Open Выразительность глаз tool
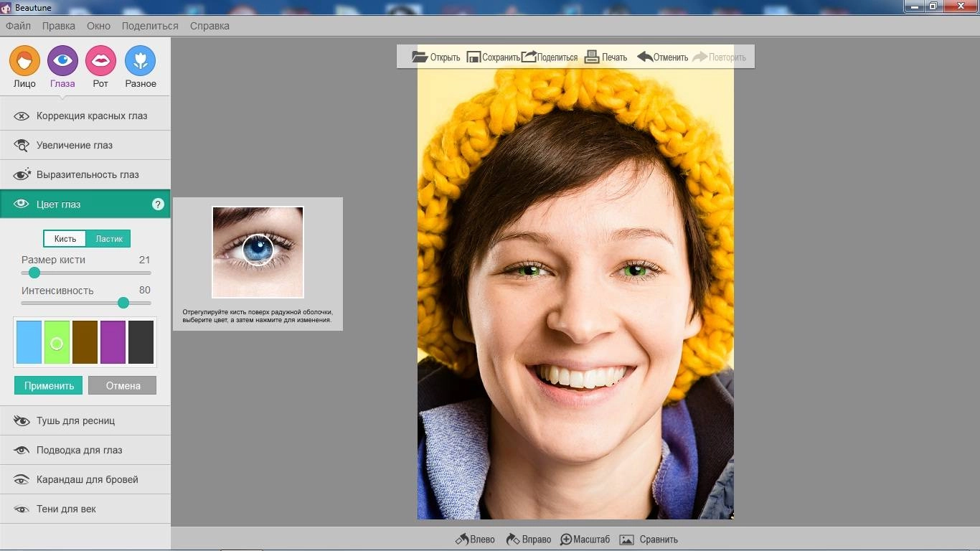This screenshot has height=551, width=980. tap(85, 174)
